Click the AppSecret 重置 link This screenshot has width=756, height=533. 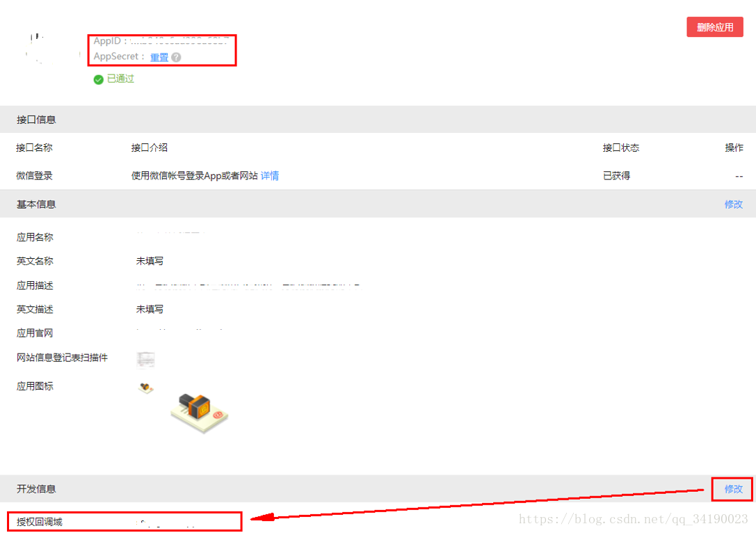[x=159, y=57]
